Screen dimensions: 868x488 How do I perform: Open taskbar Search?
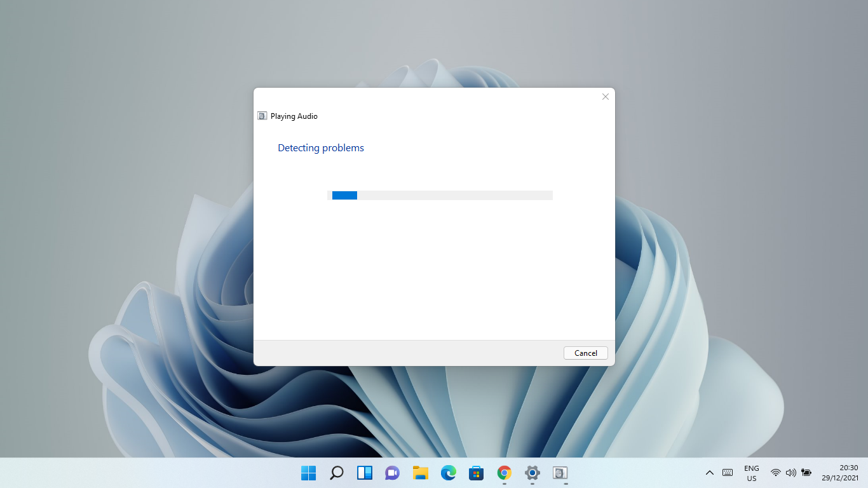coord(337,473)
